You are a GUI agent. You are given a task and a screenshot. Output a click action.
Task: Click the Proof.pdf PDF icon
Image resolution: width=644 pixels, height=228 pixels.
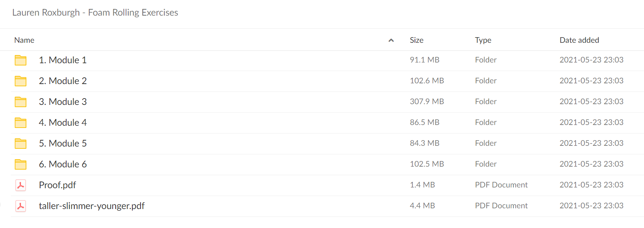20,185
